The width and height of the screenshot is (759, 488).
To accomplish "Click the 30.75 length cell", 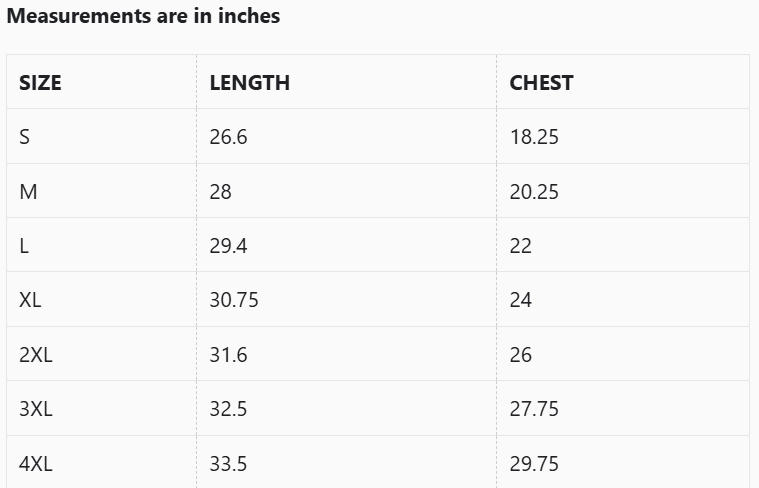I will 234,300.
